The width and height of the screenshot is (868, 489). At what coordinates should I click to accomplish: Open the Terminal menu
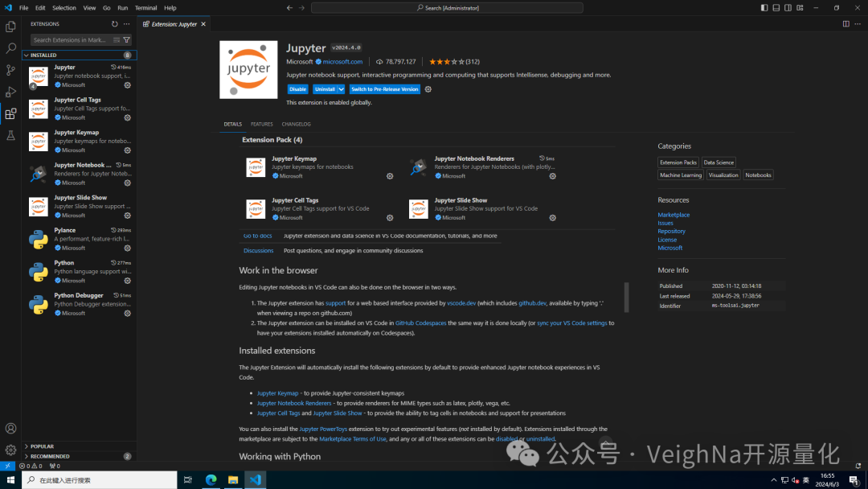(x=146, y=8)
